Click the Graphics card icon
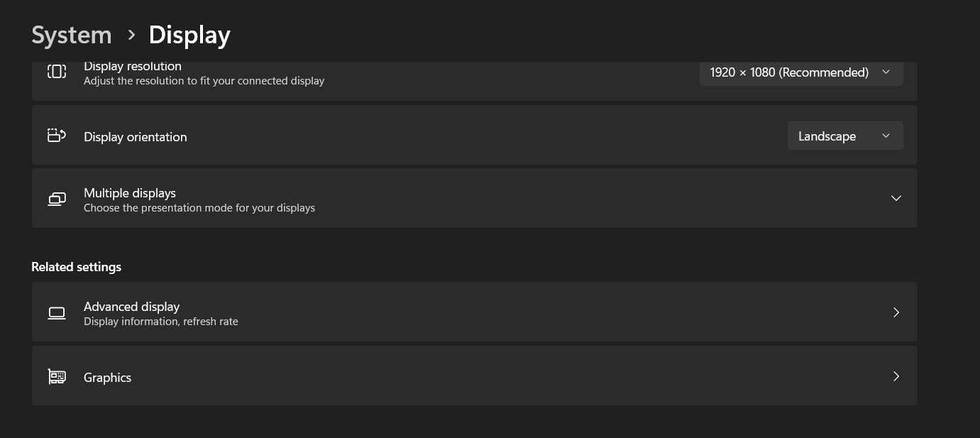Screen dimensions: 980x438 click(x=56, y=376)
